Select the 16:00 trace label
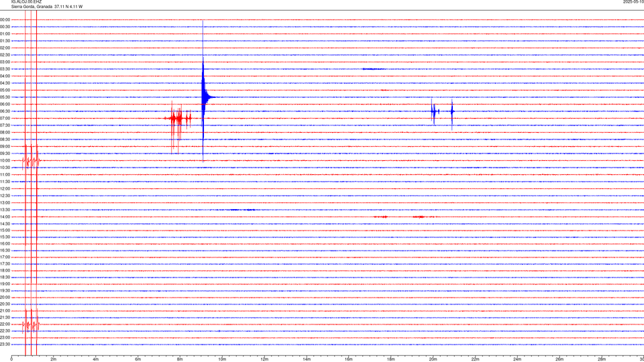Image resolution: width=644 pixels, height=362 pixels. [x=5, y=244]
